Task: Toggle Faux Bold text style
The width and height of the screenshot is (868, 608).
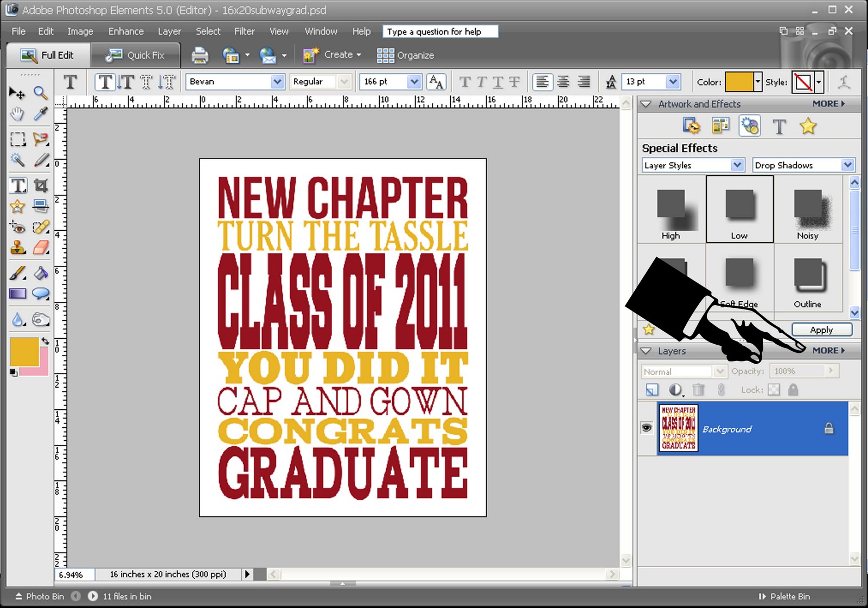Action: [x=465, y=82]
